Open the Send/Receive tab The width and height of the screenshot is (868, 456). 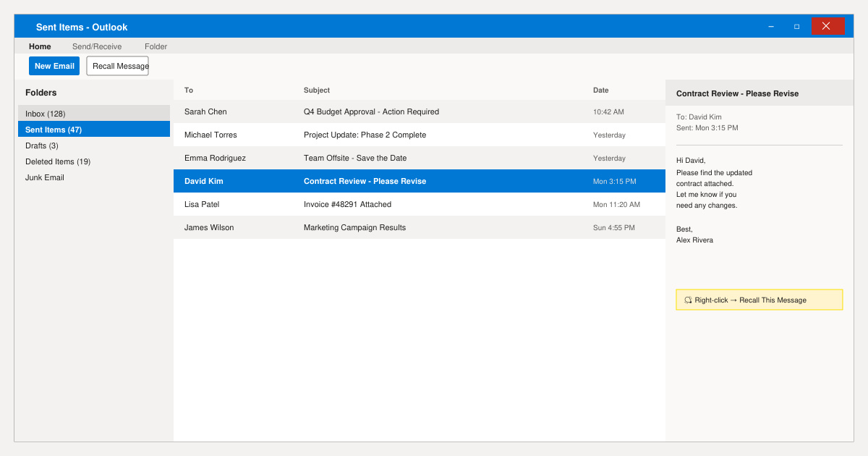pos(97,46)
